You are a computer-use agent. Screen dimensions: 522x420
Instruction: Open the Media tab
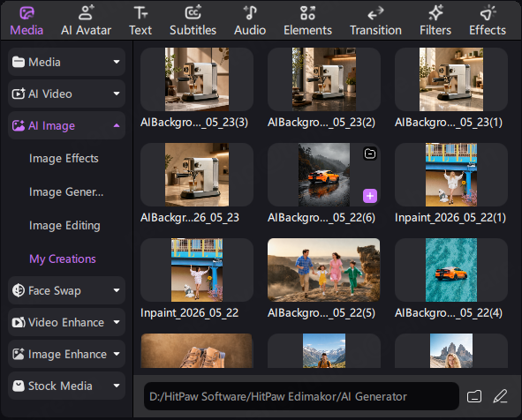pyautogui.click(x=26, y=21)
